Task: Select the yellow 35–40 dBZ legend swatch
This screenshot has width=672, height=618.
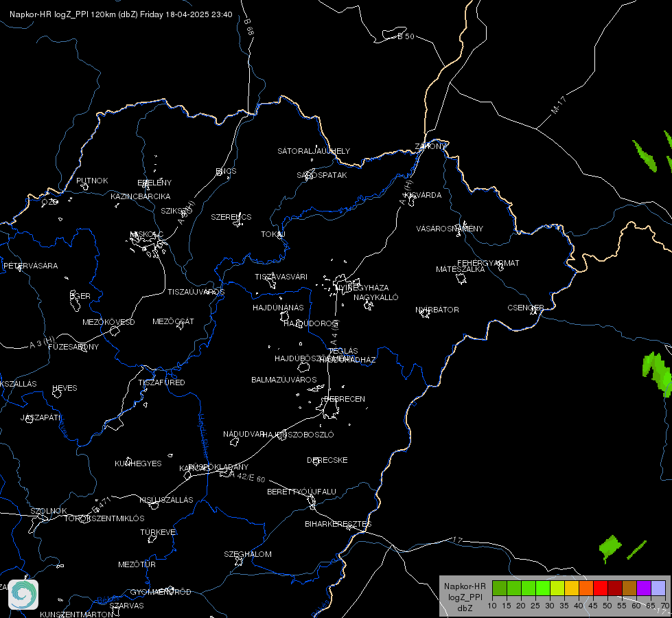Action: 572,588
